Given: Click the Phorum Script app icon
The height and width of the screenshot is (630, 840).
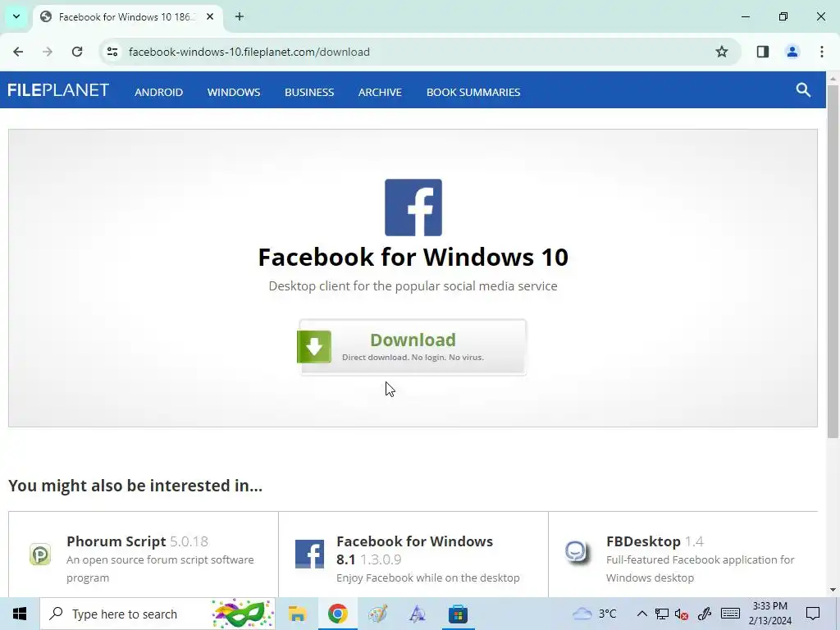Looking at the screenshot, I should tap(40, 554).
